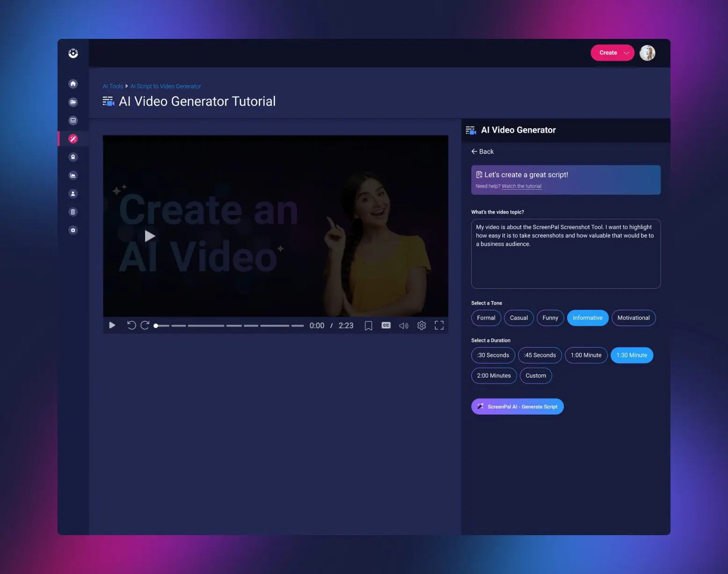This screenshot has height=574, width=728.
Task: Bookmark the video with bookmark icon
Action: [368, 325]
